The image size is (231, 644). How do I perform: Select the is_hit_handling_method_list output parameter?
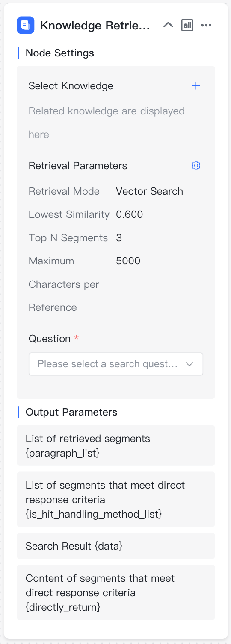116,499
